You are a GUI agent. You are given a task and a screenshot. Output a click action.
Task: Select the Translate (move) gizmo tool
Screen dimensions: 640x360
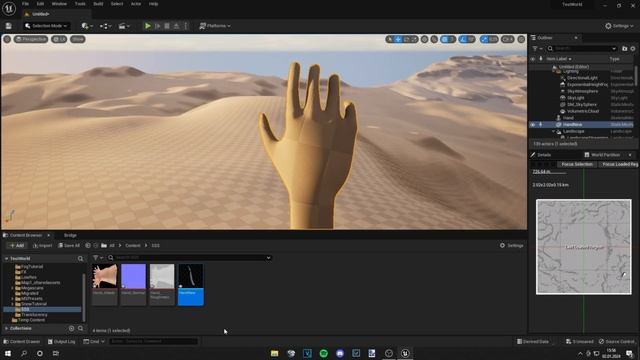[398, 39]
